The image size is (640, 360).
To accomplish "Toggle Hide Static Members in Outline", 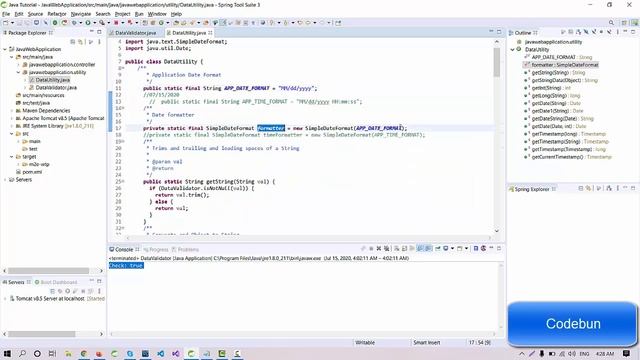I will [594, 32].
